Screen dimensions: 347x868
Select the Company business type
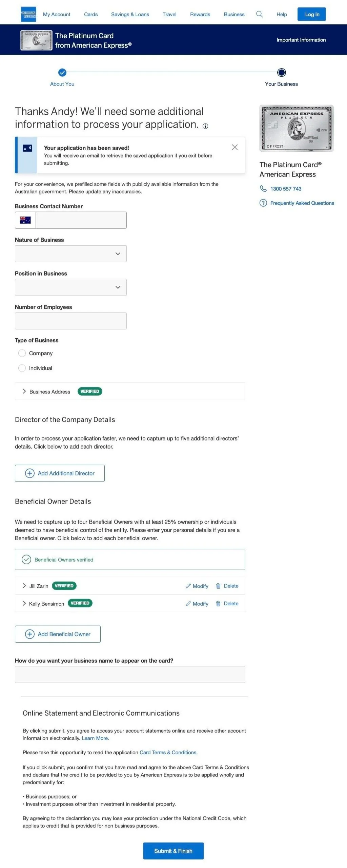tap(22, 353)
